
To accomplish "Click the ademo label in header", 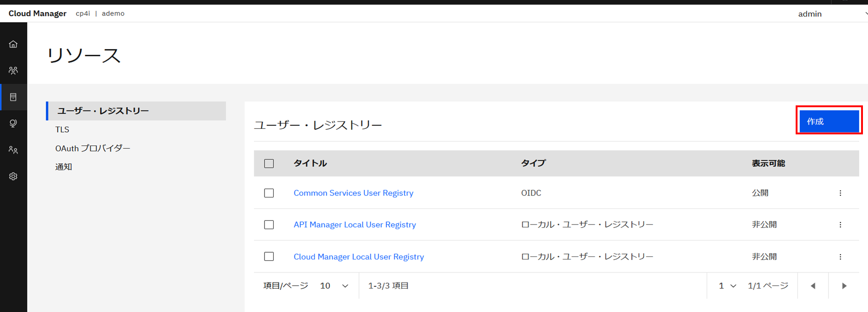I will tap(113, 13).
